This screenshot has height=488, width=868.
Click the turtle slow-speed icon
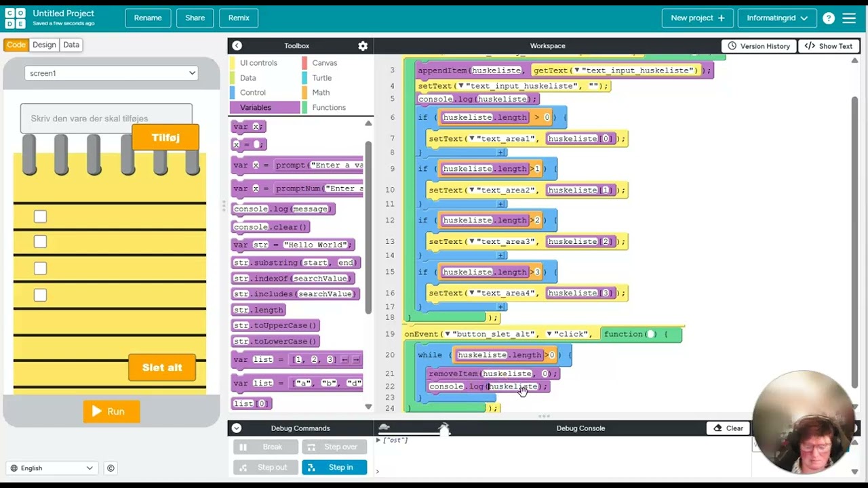(x=384, y=428)
